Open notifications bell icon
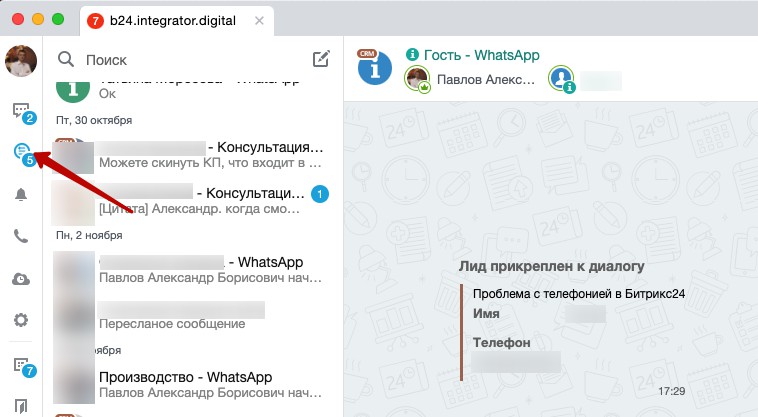 coord(21,195)
